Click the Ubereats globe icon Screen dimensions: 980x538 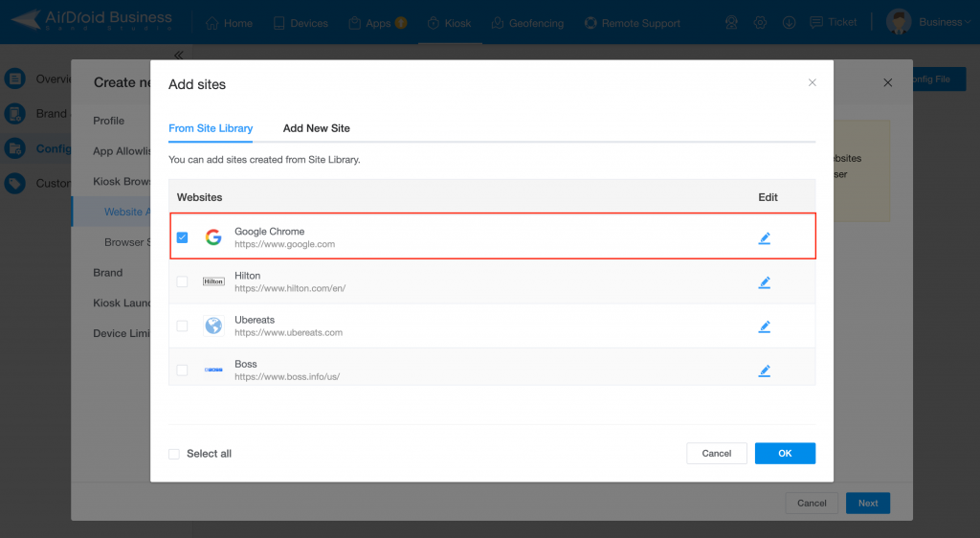pos(213,325)
